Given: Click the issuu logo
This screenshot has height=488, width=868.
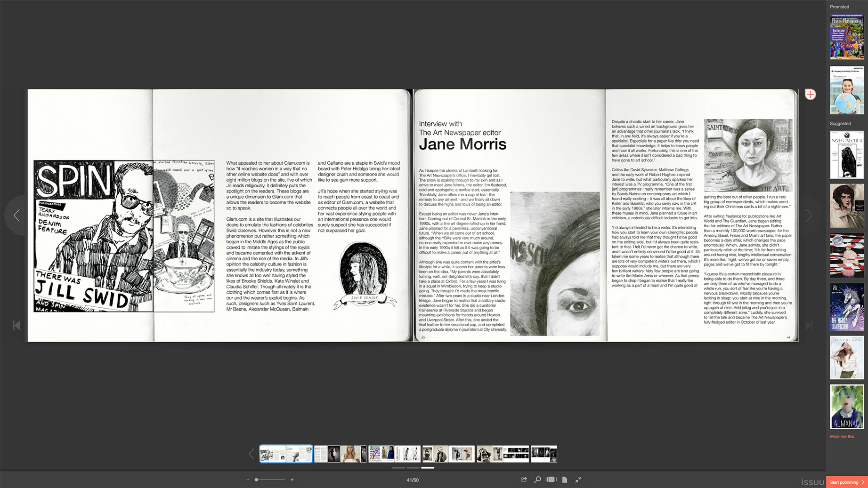Looking at the screenshot, I should click(x=812, y=482).
